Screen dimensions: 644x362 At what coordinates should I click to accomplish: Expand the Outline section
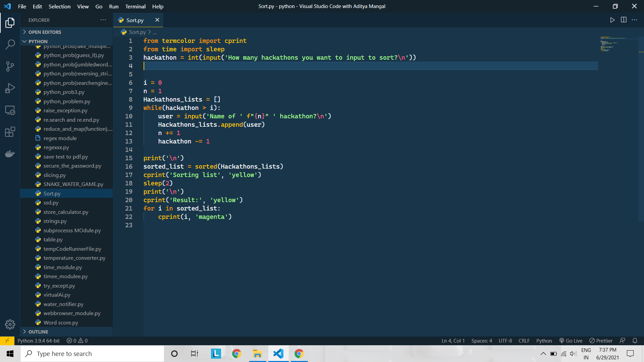pos(38,331)
